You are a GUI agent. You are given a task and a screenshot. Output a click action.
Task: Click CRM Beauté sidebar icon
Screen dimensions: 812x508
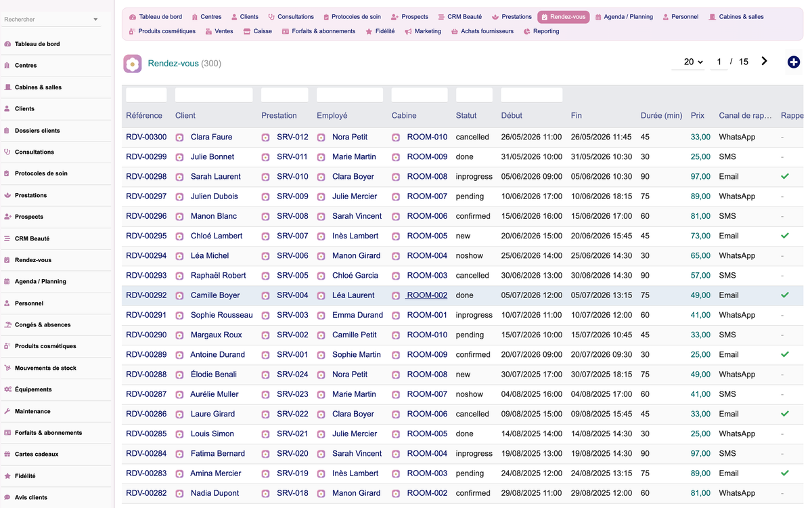click(x=7, y=238)
